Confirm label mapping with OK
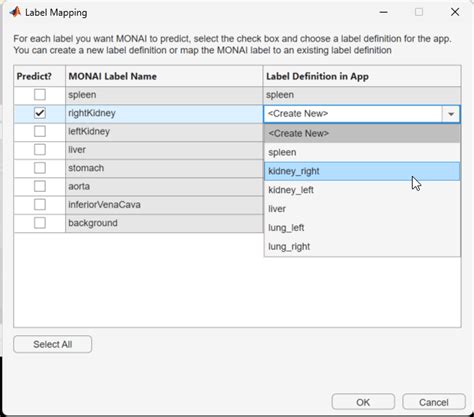This screenshot has width=474, height=417. tap(363, 402)
